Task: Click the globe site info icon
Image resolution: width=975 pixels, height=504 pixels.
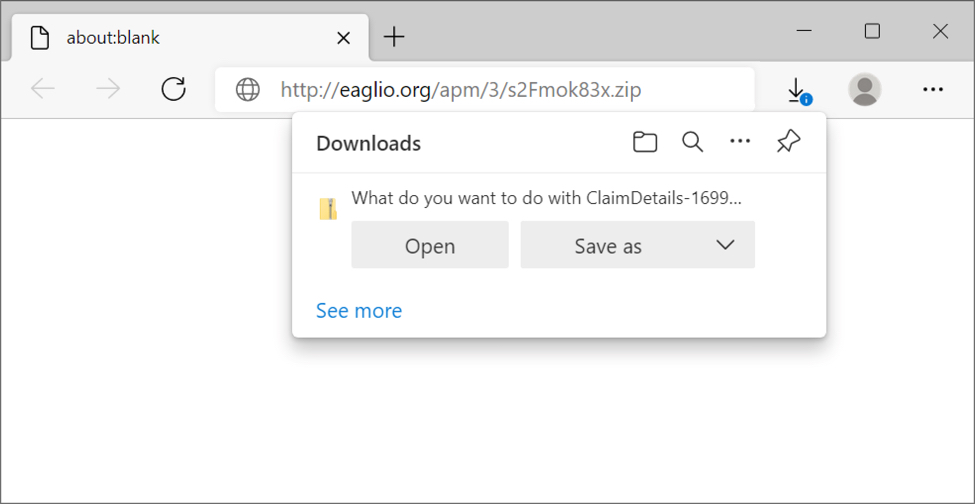Action: [x=247, y=90]
